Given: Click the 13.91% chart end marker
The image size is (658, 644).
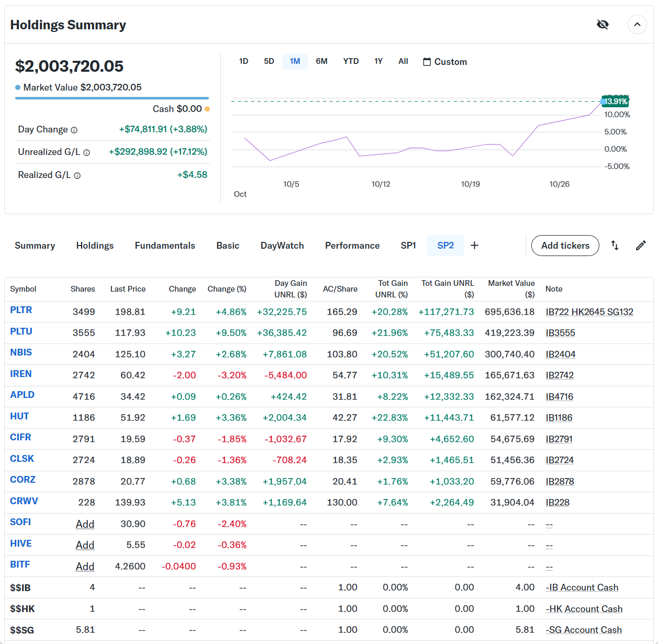Looking at the screenshot, I should click(616, 101).
